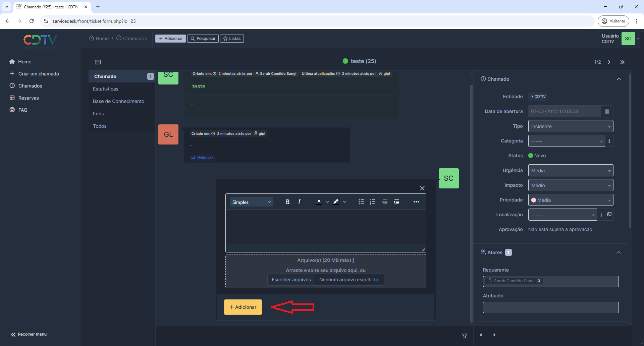Open the location map icon
This screenshot has width=644, height=346.
click(609, 214)
